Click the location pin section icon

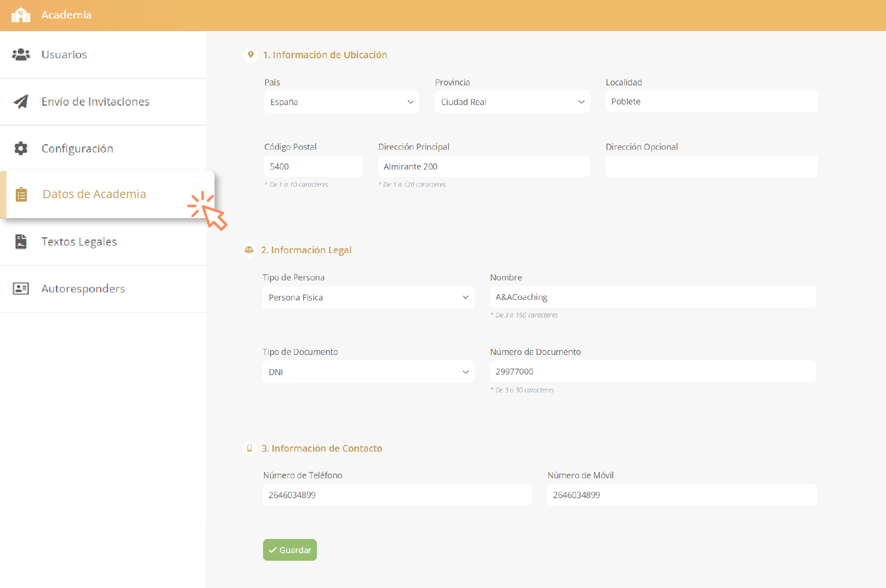click(250, 55)
